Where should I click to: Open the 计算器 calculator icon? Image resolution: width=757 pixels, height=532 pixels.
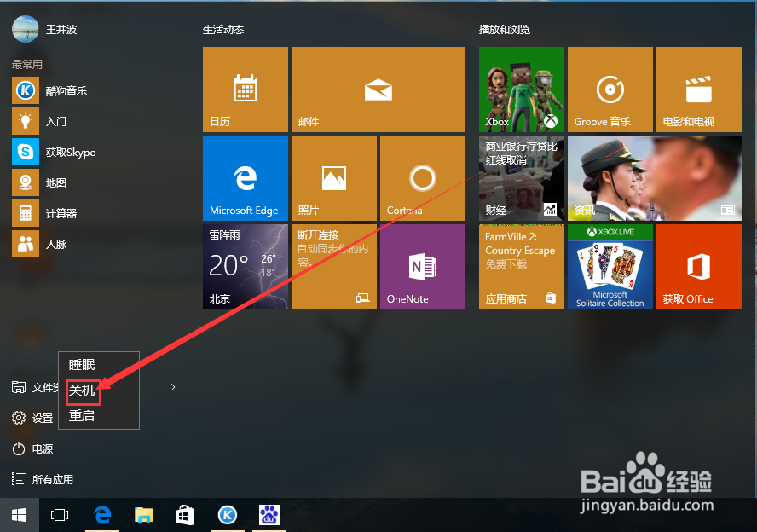click(26, 213)
